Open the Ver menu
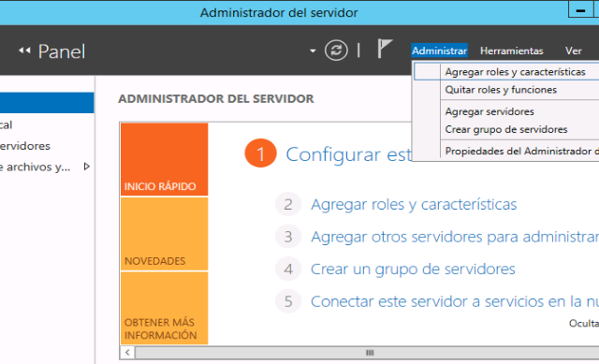599x364 pixels. tap(573, 51)
